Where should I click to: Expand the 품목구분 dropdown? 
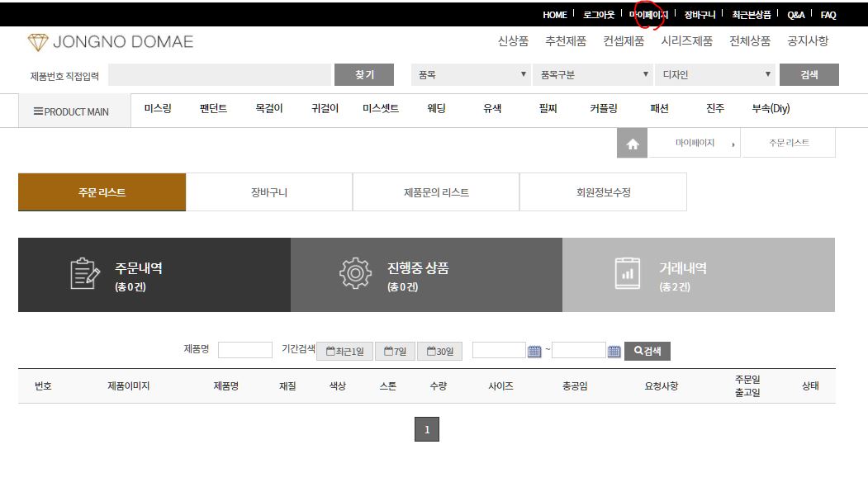[592, 75]
